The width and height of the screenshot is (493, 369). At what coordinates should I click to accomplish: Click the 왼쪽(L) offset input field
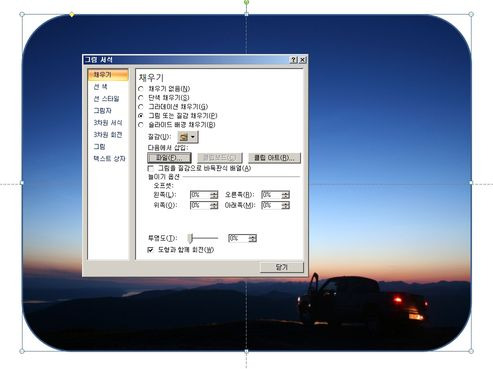point(200,195)
